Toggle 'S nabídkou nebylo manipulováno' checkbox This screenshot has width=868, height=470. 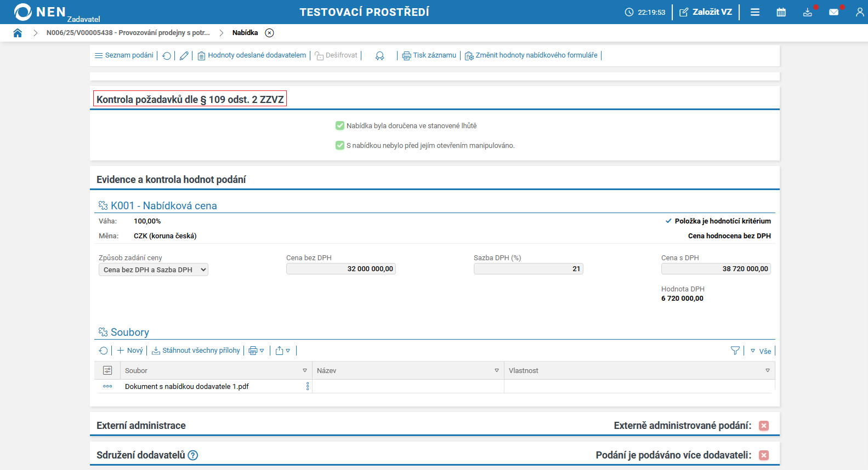pos(340,146)
